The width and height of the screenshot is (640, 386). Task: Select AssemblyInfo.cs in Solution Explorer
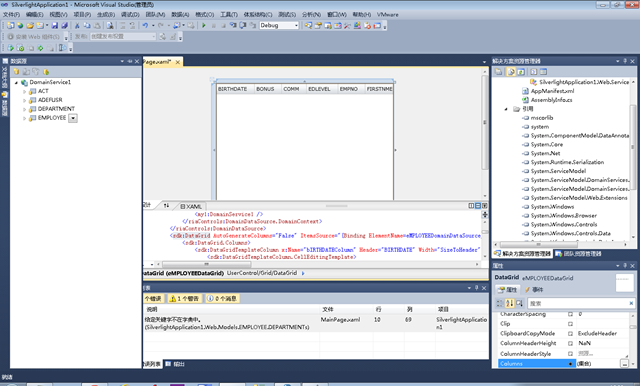pyautogui.click(x=551, y=100)
